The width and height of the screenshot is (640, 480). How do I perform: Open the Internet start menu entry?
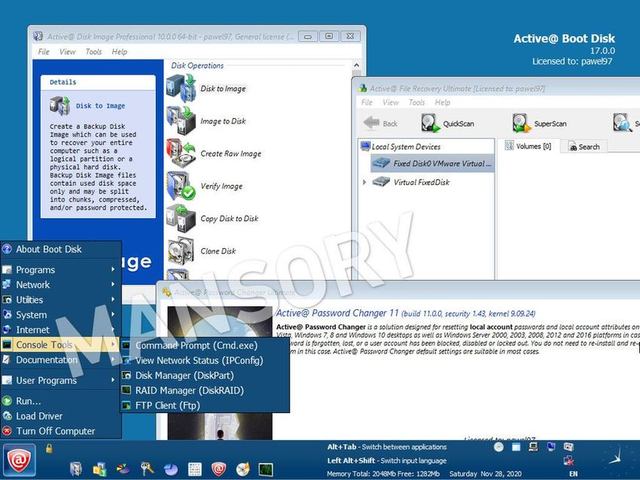[x=60, y=330]
